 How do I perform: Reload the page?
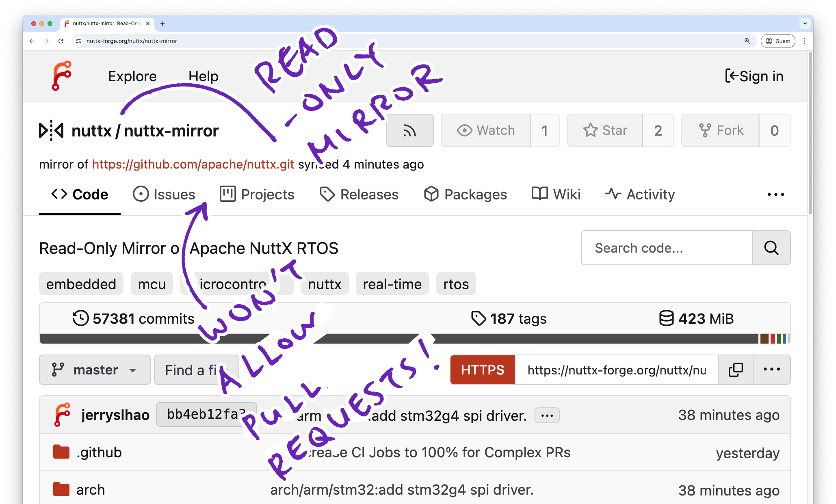tap(61, 41)
